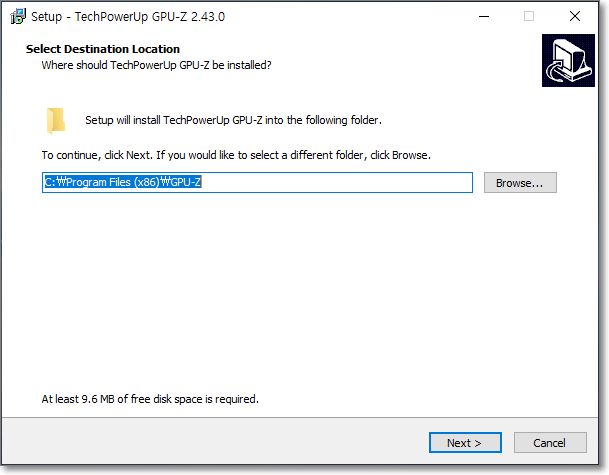Click the disabled maximize button
The image size is (609, 475).
tap(529, 16)
